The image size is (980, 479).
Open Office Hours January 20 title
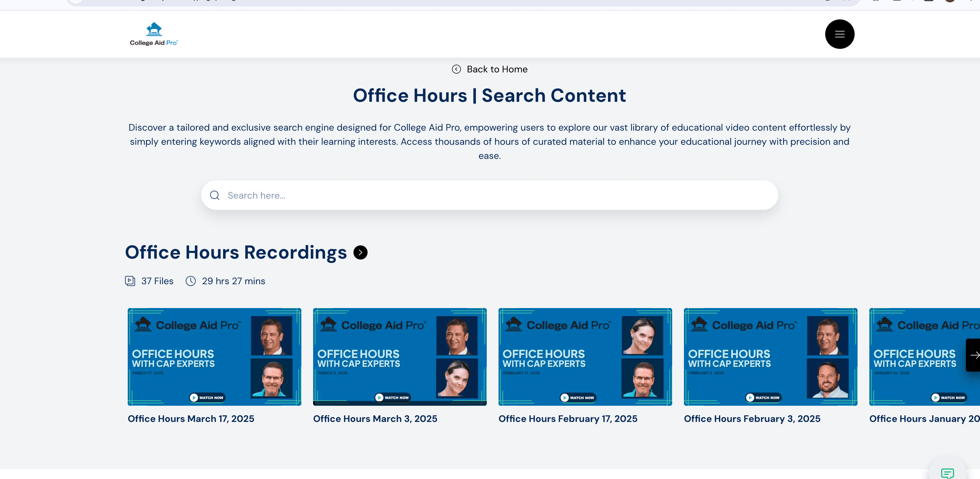click(x=924, y=418)
